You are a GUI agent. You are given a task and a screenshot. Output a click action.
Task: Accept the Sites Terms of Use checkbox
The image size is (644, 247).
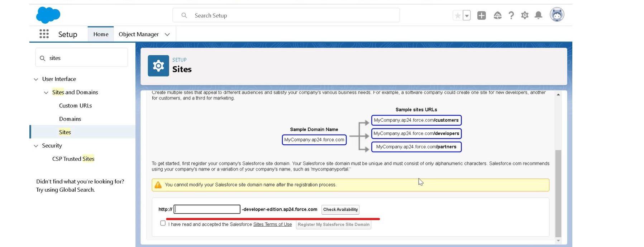point(163,223)
